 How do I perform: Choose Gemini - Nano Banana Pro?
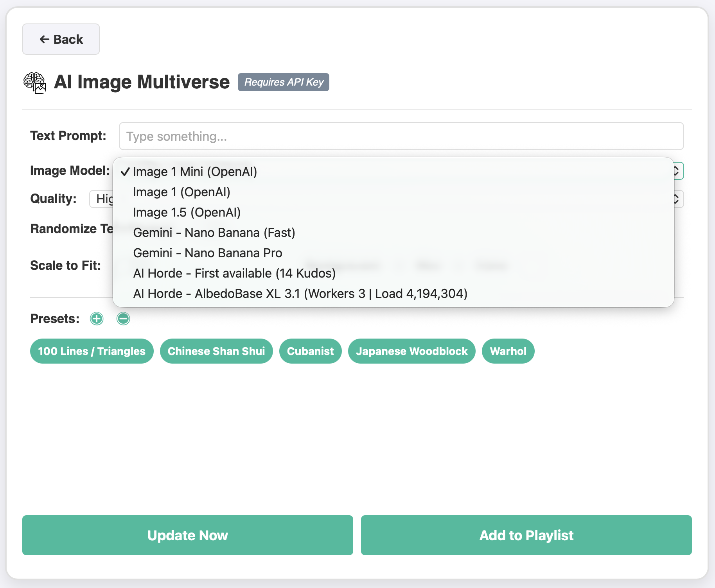pos(393,253)
